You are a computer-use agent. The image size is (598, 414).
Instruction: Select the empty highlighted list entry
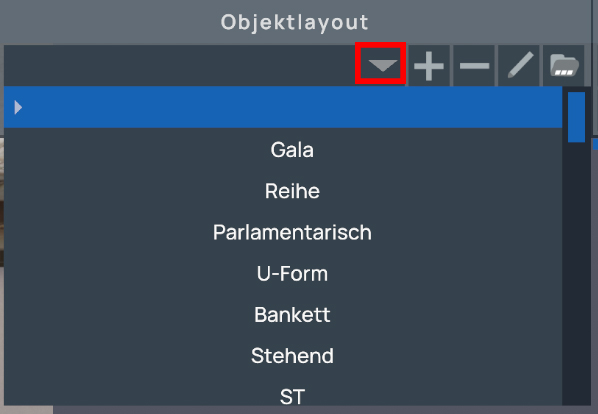pos(283,107)
